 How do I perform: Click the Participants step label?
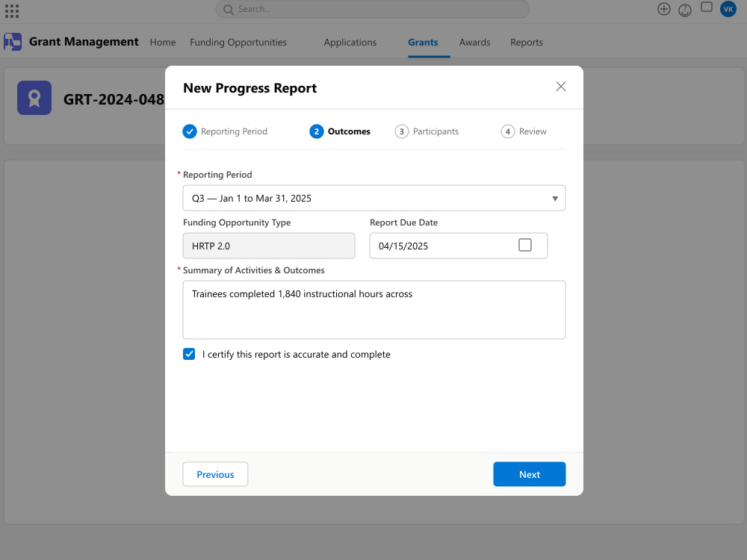pyautogui.click(x=436, y=131)
